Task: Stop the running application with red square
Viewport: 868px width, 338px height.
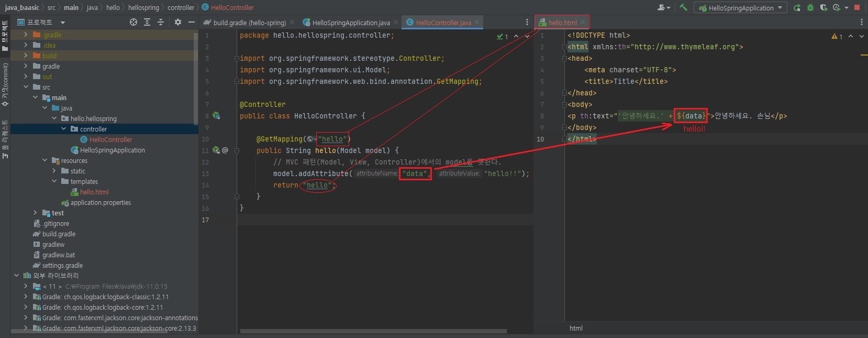Action: click(x=857, y=7)
